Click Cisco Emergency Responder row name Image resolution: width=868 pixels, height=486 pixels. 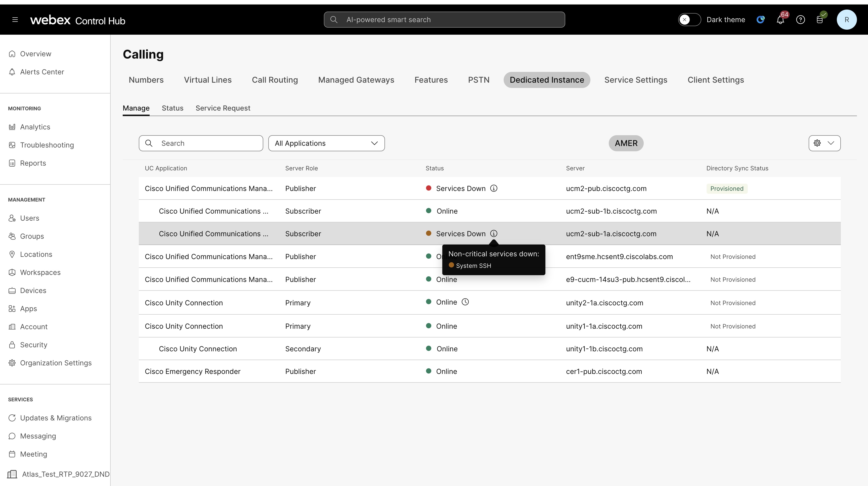click(192, 371)
